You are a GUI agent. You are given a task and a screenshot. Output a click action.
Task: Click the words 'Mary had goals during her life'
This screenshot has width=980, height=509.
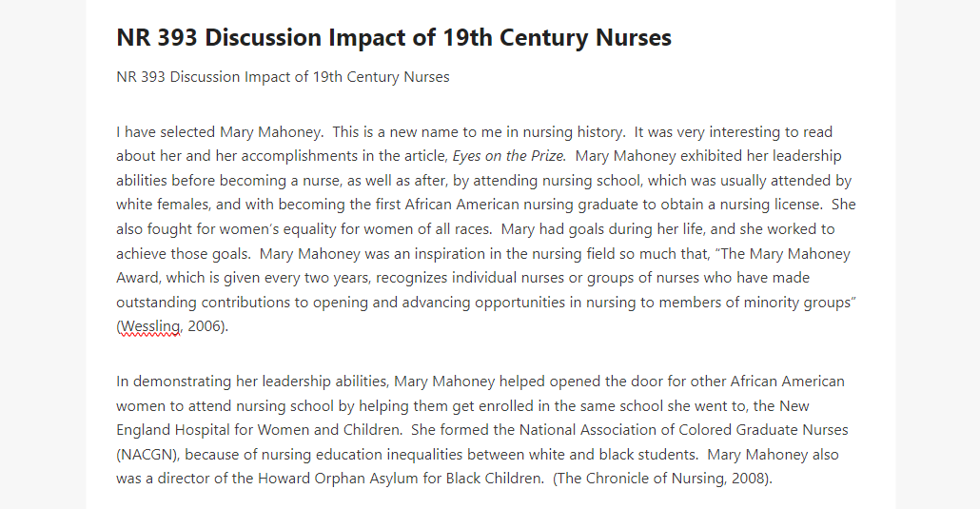click(x=602, y=229)
